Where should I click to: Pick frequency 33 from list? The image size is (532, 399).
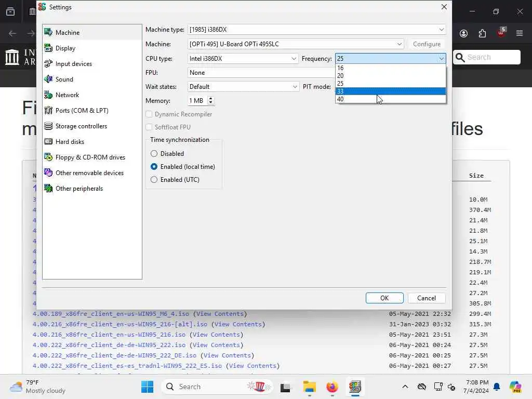coord(390,91)
